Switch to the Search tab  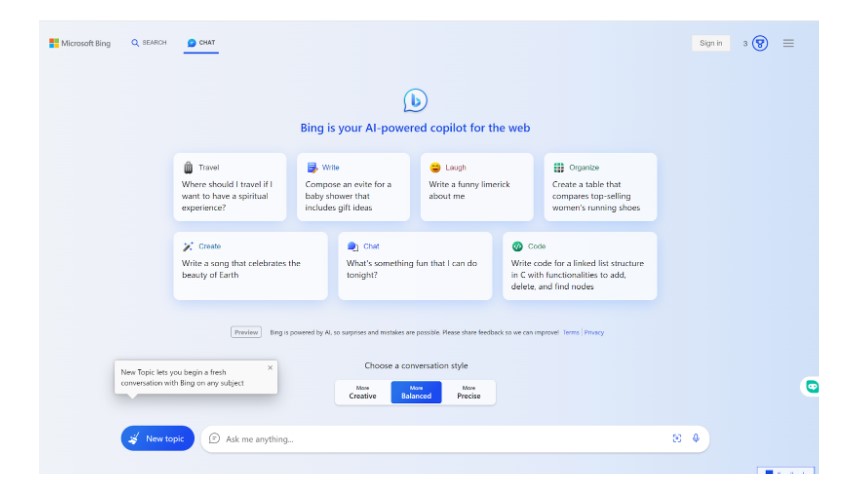click(149, 42)
